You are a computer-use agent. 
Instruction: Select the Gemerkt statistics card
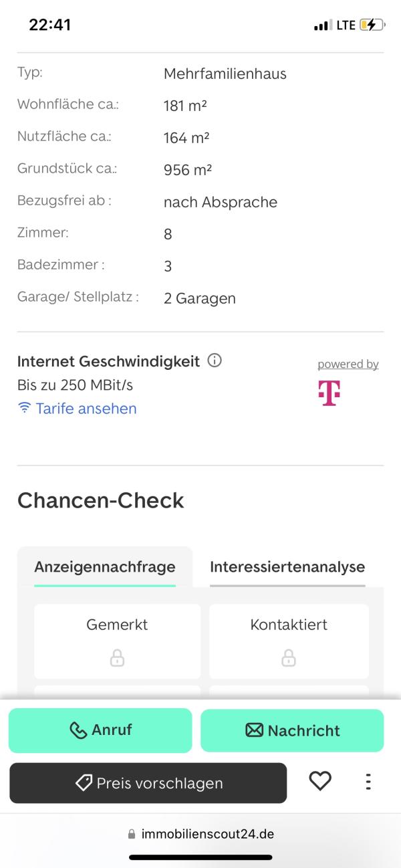[x=117, y=641]
